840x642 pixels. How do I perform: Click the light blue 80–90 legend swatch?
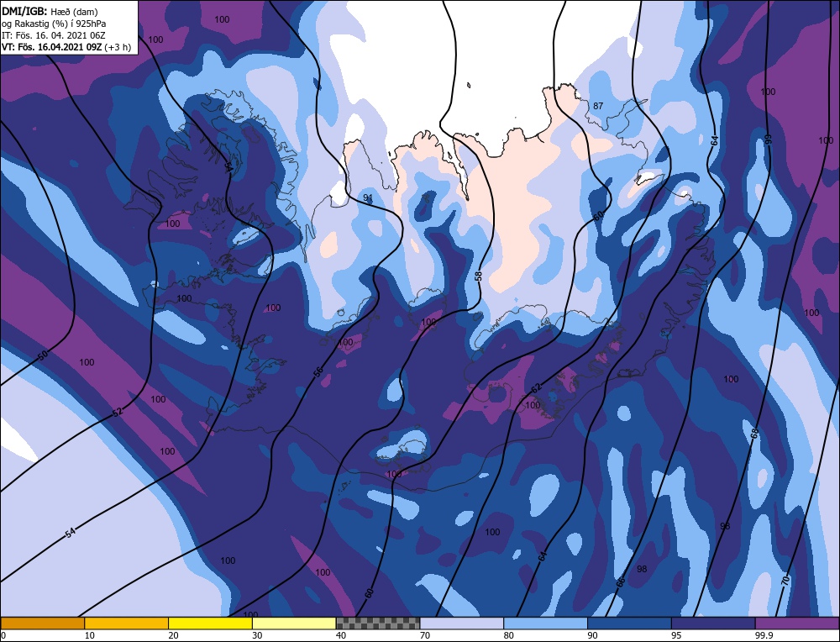tap(545, 623)
